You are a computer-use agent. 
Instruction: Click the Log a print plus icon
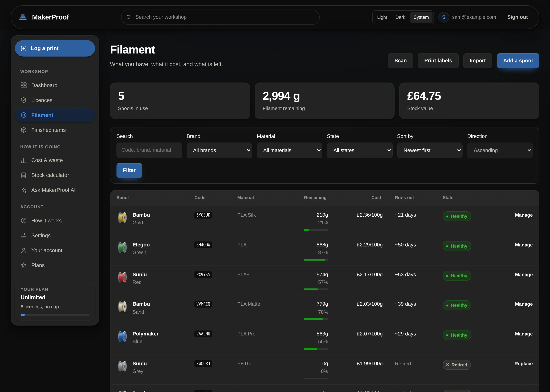tap(24, 48)
